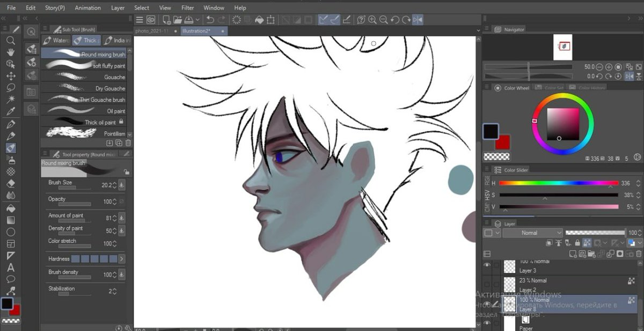Toggle Snap to special ruler
Image resolution: width=644 pixels, height=331 pixels.
coord(335,20)
